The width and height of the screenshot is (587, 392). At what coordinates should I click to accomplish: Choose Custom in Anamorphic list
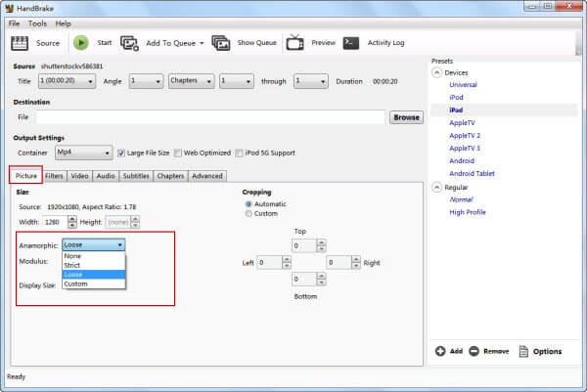click(94, 283)
